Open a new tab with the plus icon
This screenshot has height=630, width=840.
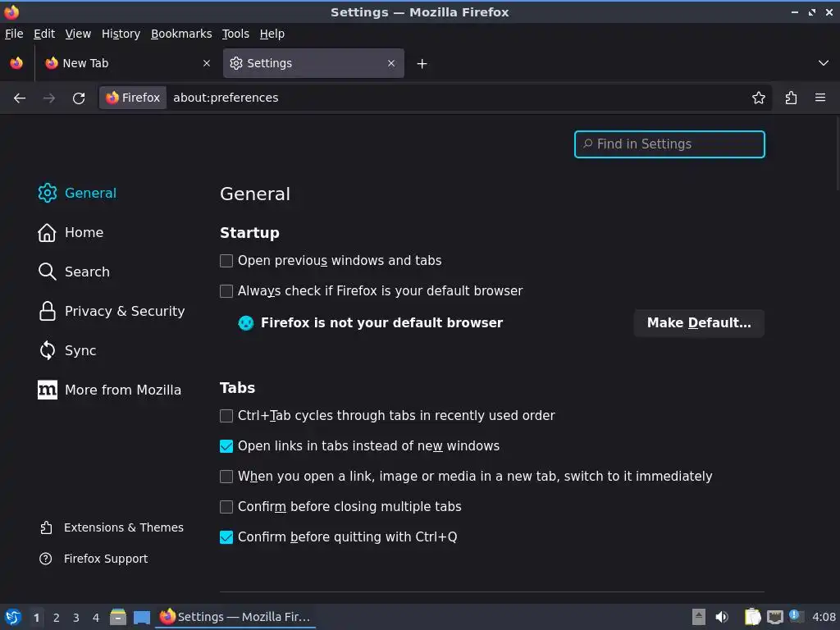pos(422,64)
